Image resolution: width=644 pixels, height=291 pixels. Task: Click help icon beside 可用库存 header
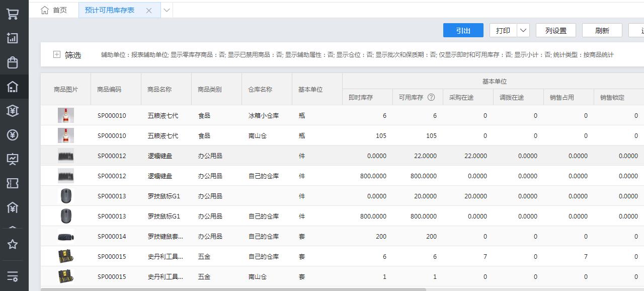point(431,97)
